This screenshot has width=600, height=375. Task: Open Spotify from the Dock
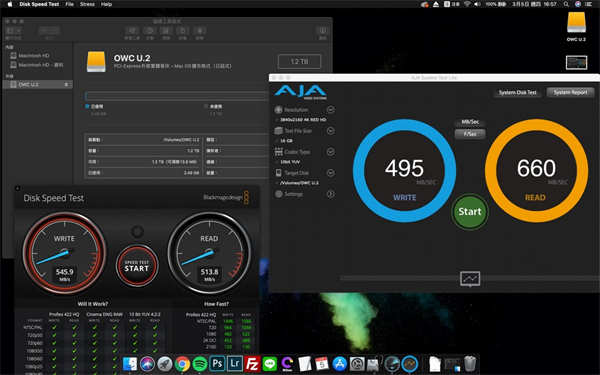coord(200,364)
